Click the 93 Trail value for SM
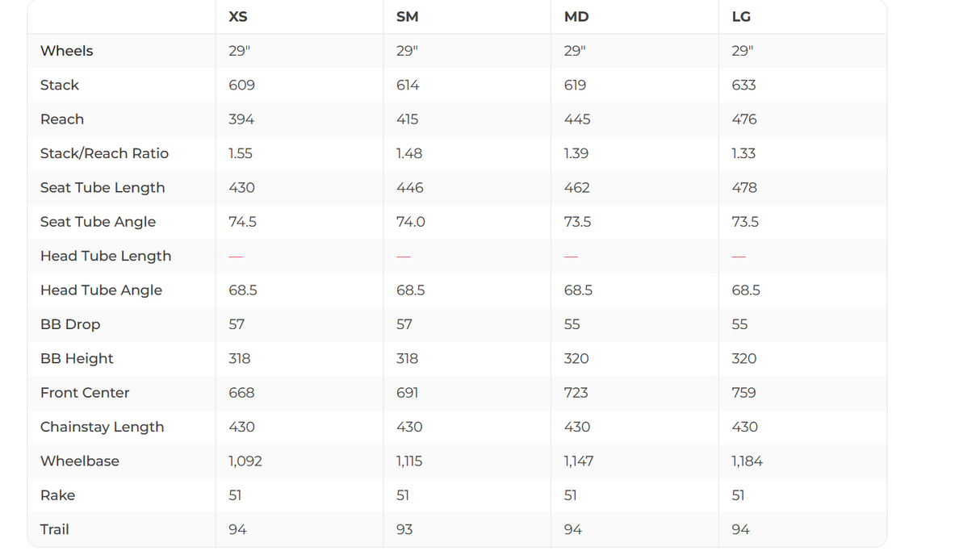980x551 pixels. (404, 530)
